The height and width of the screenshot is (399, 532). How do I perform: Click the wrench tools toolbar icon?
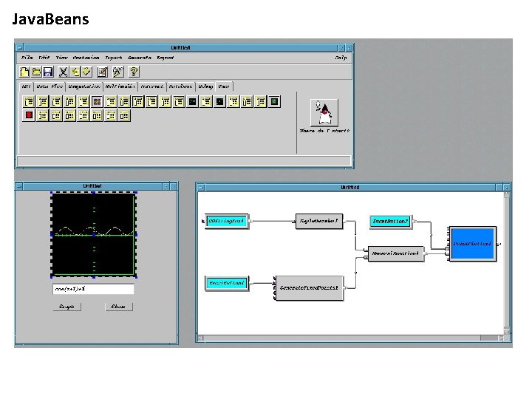(118, 72)
